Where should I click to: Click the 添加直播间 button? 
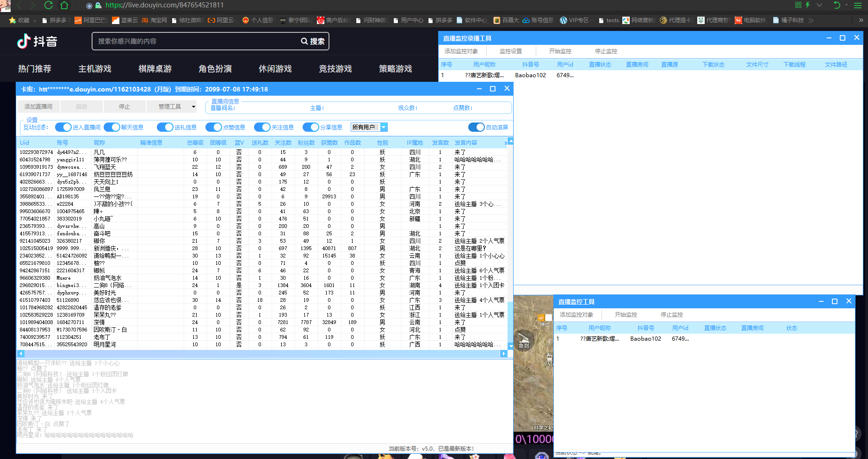(x=38, y=107)
